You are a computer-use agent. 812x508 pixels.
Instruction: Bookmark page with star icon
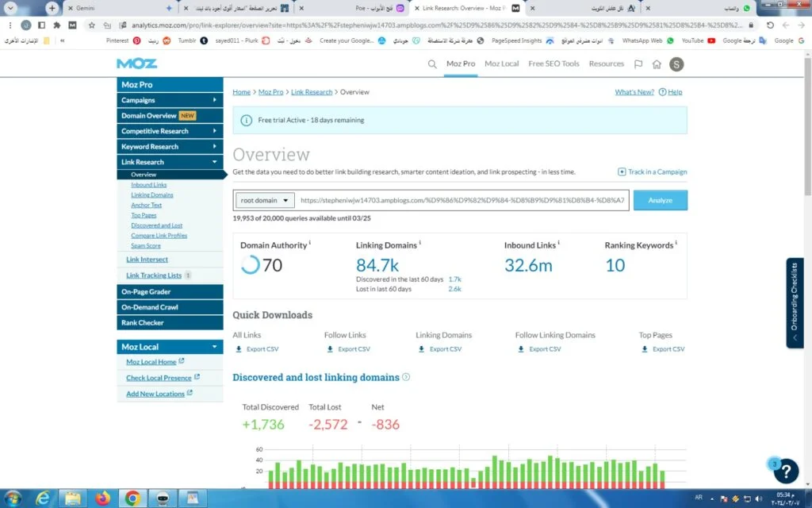click(x=92, y=25)
